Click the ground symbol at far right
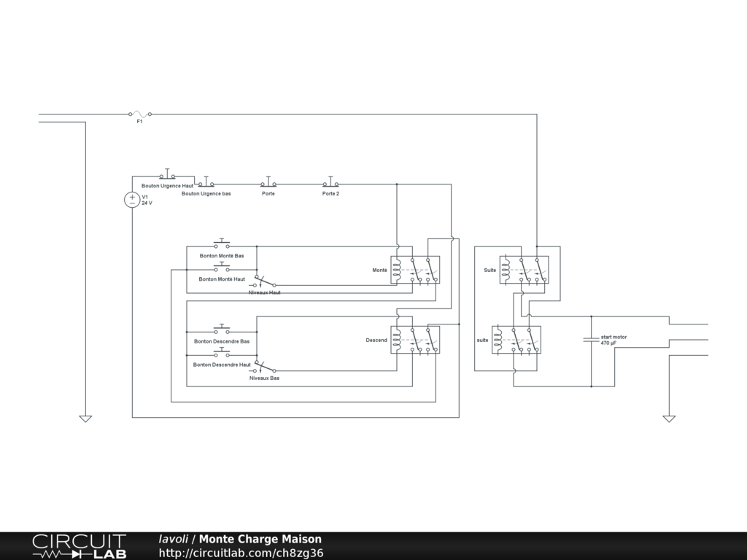747x560 pixels. pos(669,419)
